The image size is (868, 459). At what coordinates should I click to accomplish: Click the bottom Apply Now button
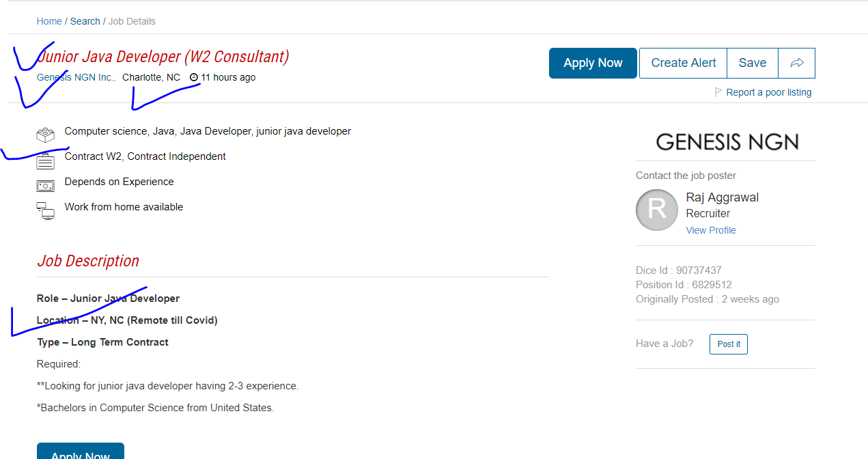click(81, 451)
